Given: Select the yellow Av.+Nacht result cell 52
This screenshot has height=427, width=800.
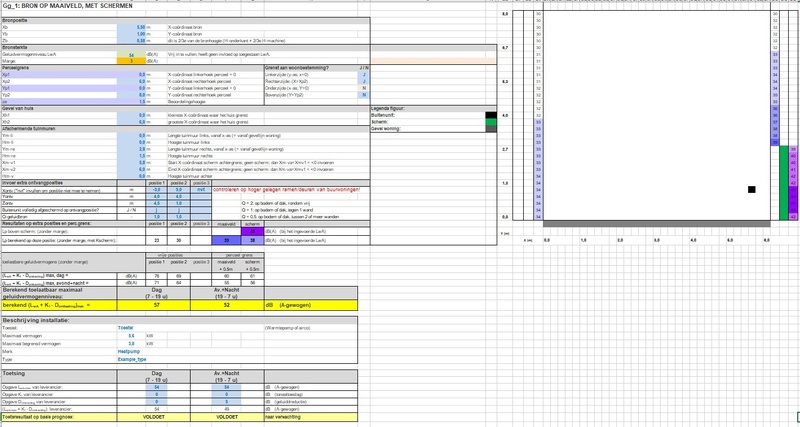Looking at the screenshot, I should tap(227, 305).
